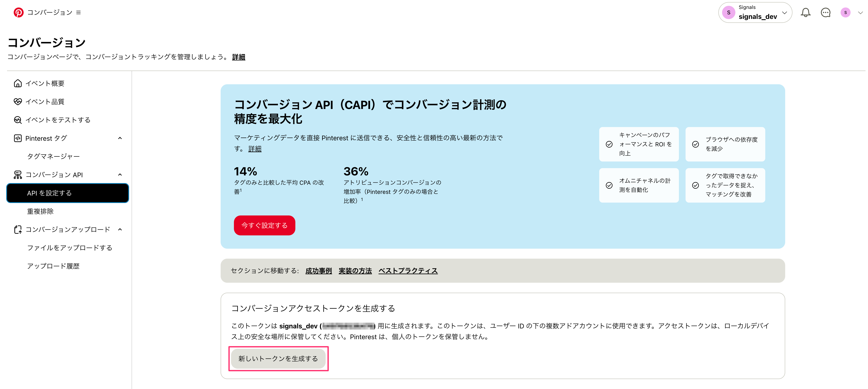Open イベント品質 in the sidebar
868x389 pixels.
45,102
